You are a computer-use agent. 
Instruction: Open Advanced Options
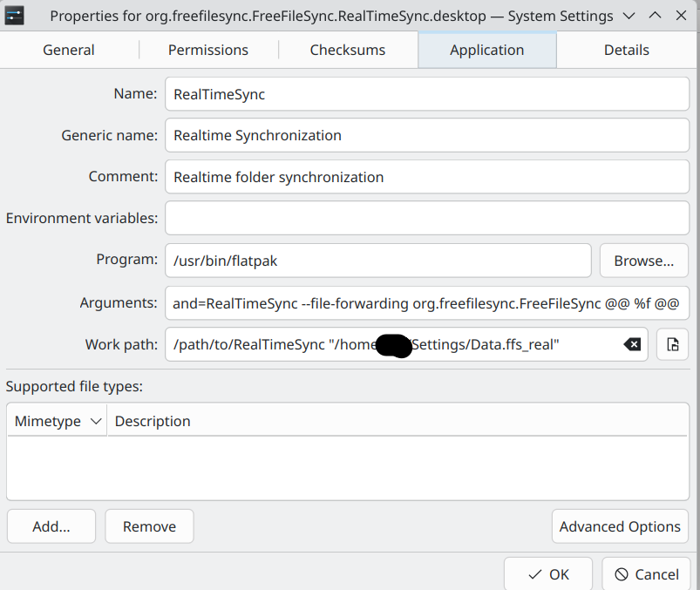(620, 526)
